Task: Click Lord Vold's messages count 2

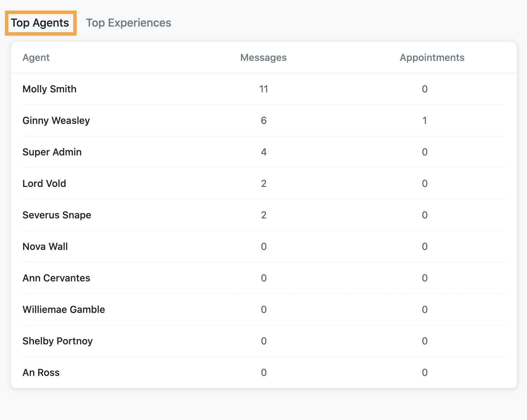Action: [x=264, y=183]
